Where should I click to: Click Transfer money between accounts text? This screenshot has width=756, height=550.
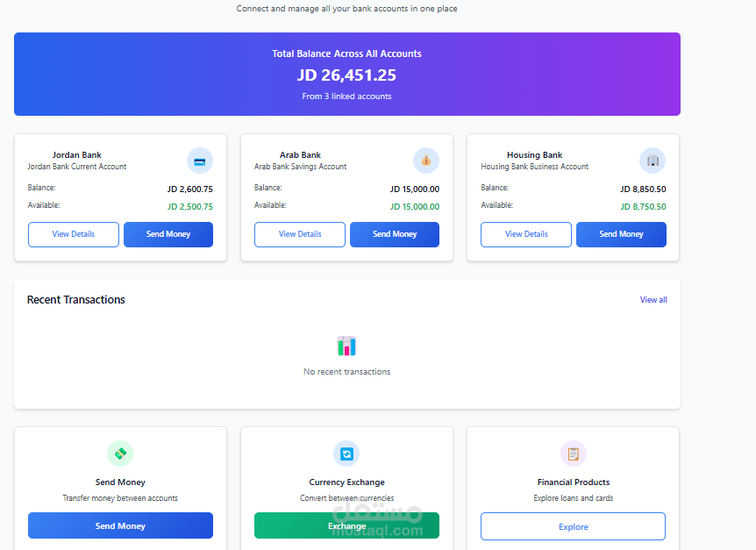click(120, 498)
